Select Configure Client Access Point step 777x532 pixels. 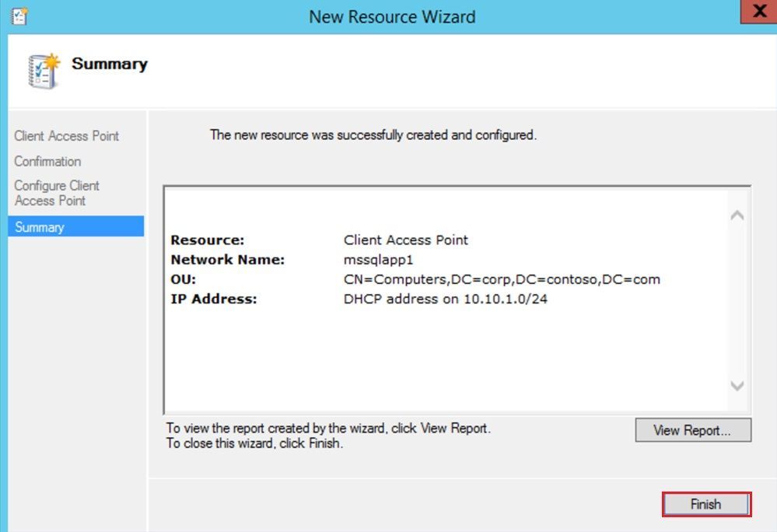tap(57, 193)
